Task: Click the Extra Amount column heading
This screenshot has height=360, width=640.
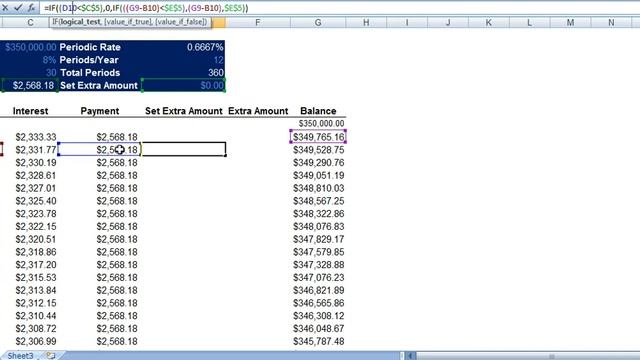Action: click(x=258, y=111)
